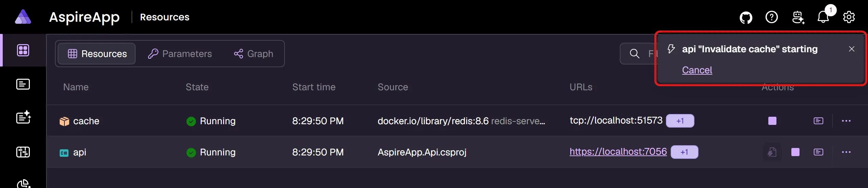
Task: Click the AspireApp.Api.csproj source text
Action: [x=422, y=152]
